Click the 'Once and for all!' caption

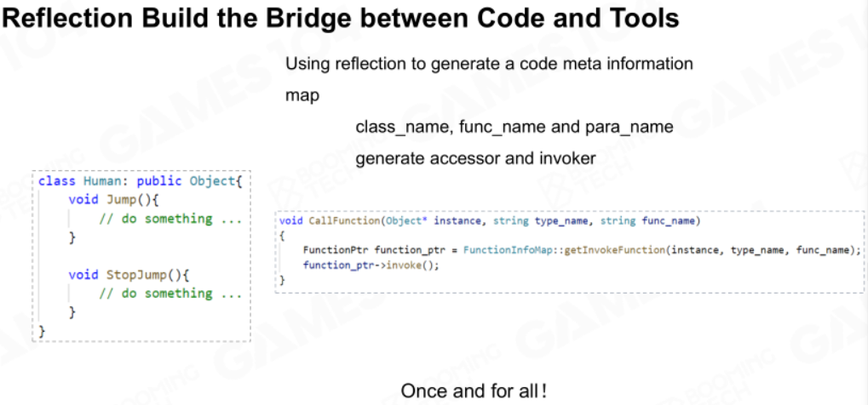point(474,391)
